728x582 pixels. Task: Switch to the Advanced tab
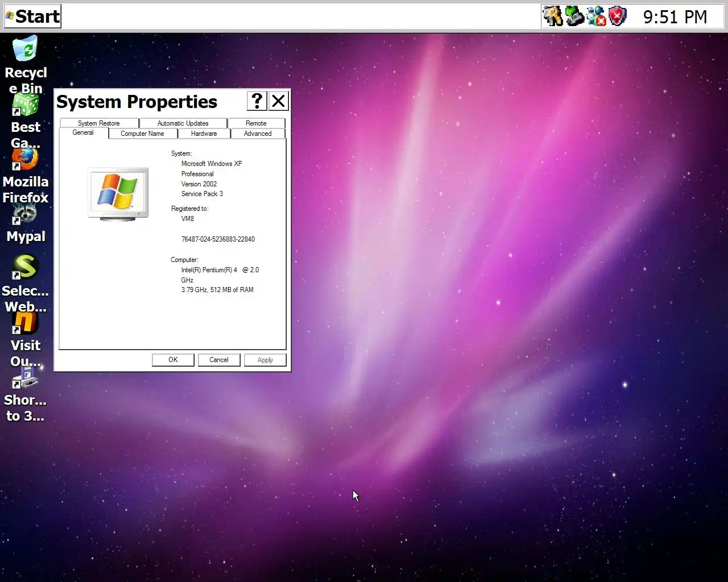pos(258,134)
